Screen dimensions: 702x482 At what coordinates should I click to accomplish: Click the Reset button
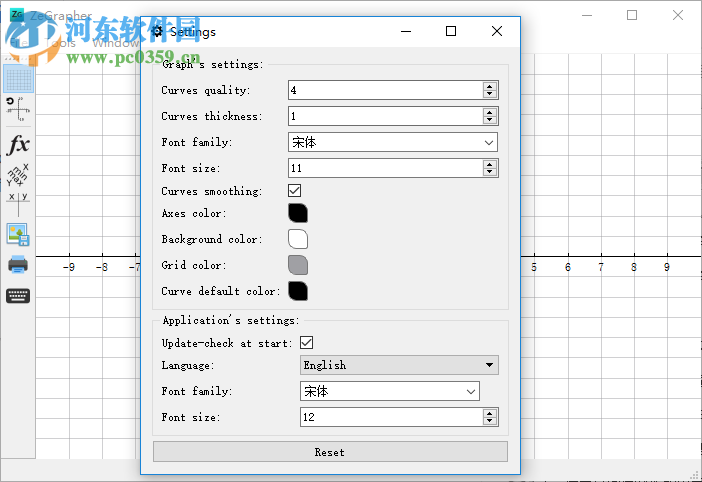[330, 452]
